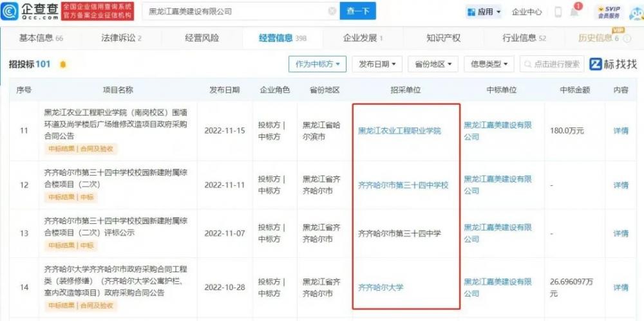
Task: Open the 发布日期 filter dropdown
Action: click(x=377, y=64)
